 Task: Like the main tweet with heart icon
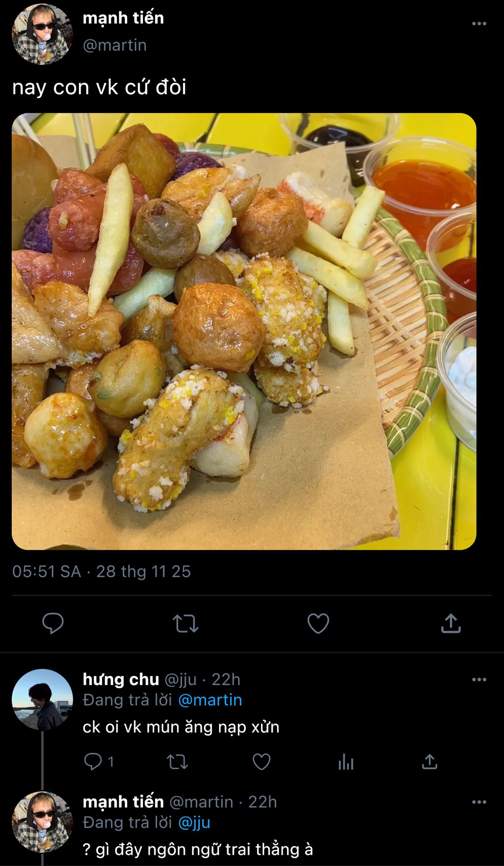[x=318, y=623]
